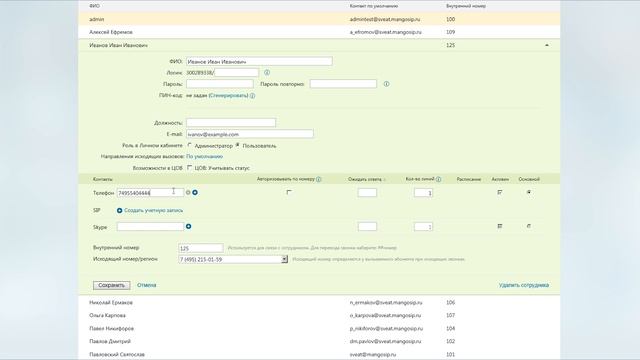The height and width of the screenshot is (360, 640).
Task: Click Ожидать ответа field in Телефон row
Action: pos(367,193)
